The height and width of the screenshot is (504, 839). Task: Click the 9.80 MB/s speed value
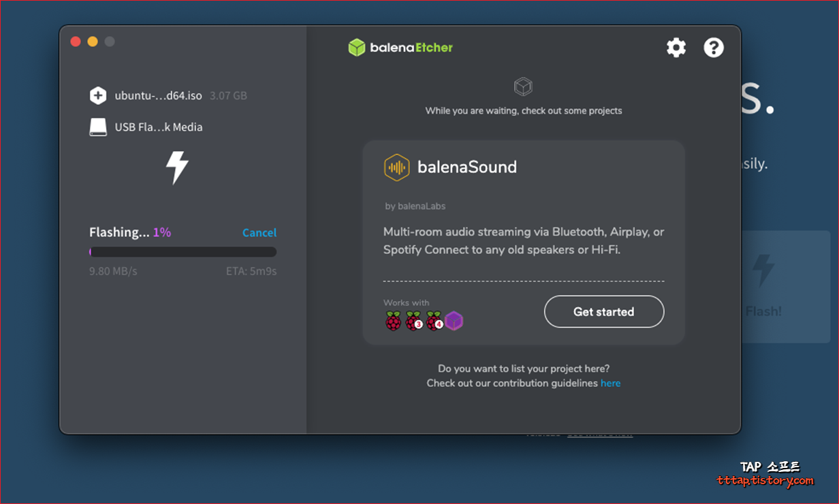[113, 271]
